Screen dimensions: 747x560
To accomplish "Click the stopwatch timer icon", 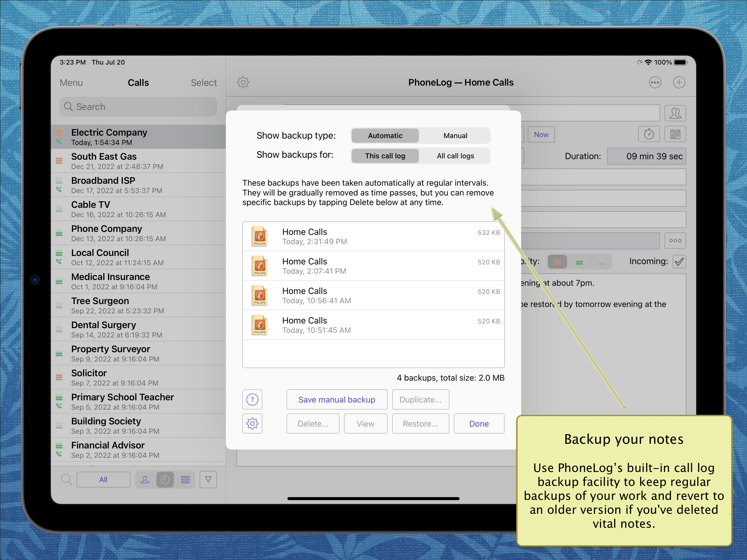I will [x=649, y=135].
